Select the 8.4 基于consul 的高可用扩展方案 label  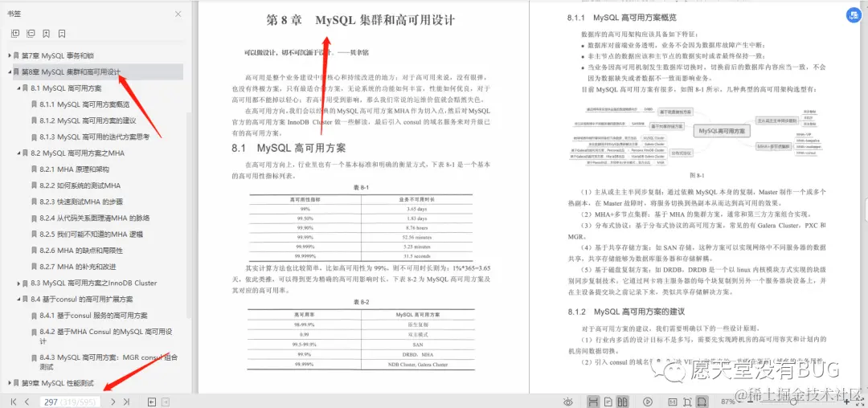pos(81,299)
